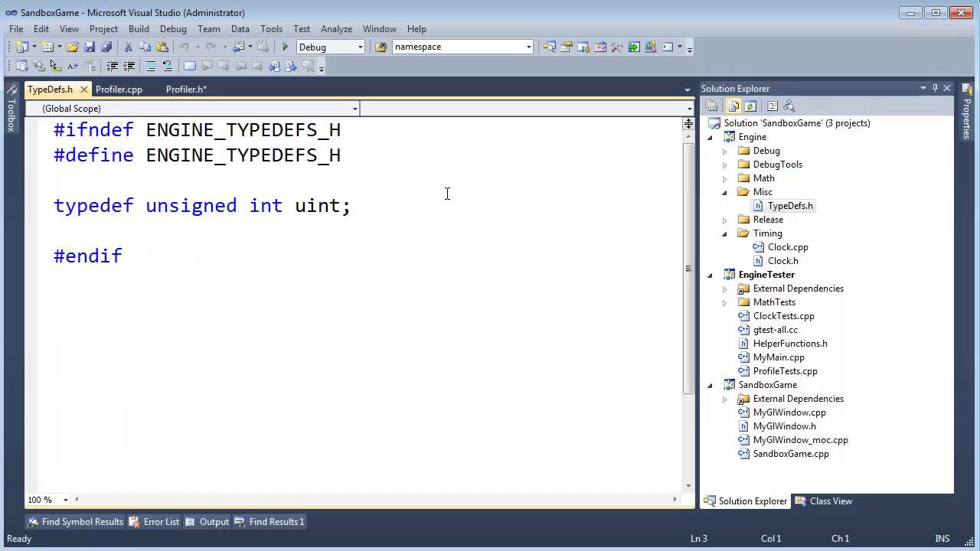Start debugging with the green play icon
Screen dimensions: 980x551
[285, 47]
